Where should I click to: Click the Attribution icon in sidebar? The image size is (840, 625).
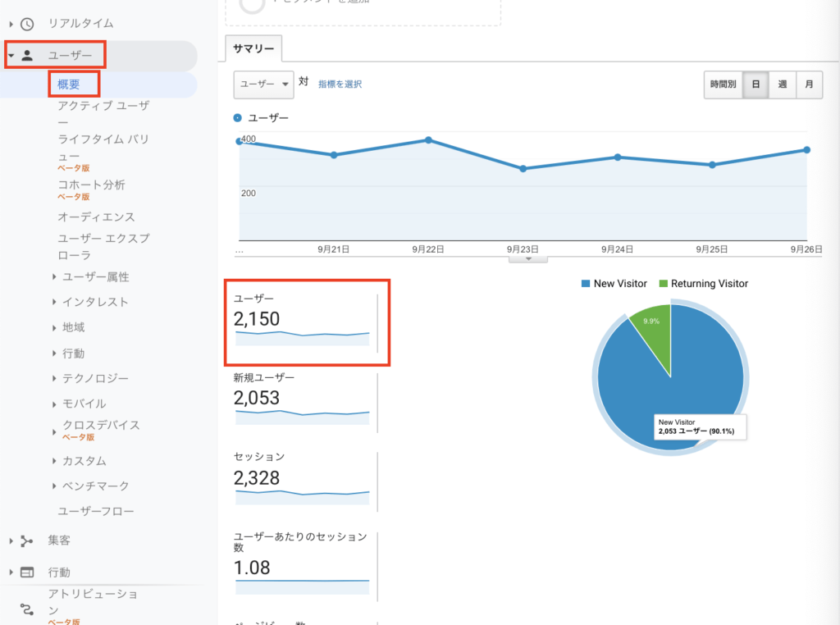tap(27, 609)
